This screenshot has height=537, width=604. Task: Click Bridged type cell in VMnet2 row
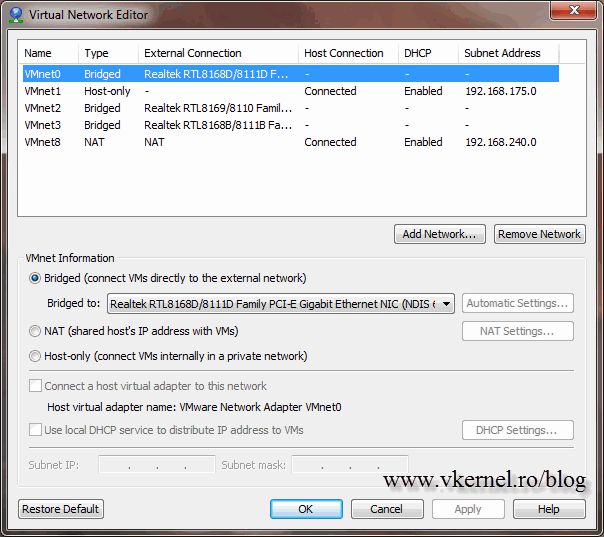click(x=102, y=108)
